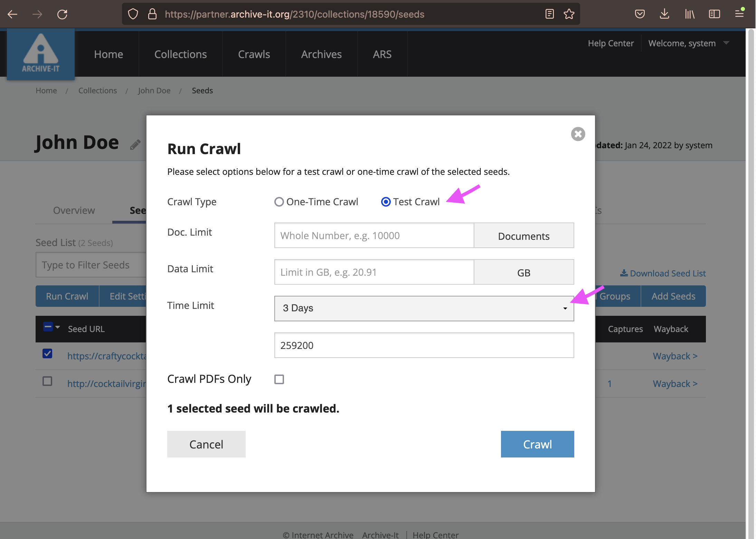Close the Run Crawl dialog
This screenshot has height=539, width=756.
coord(578,134)
